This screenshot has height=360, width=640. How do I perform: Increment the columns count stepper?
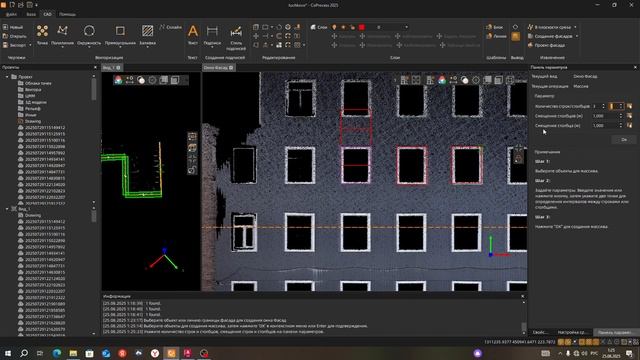[x=621, y=104]
